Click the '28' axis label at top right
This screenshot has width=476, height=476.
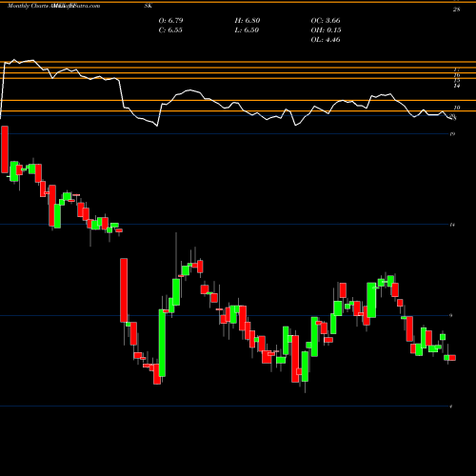coord(456,10)
